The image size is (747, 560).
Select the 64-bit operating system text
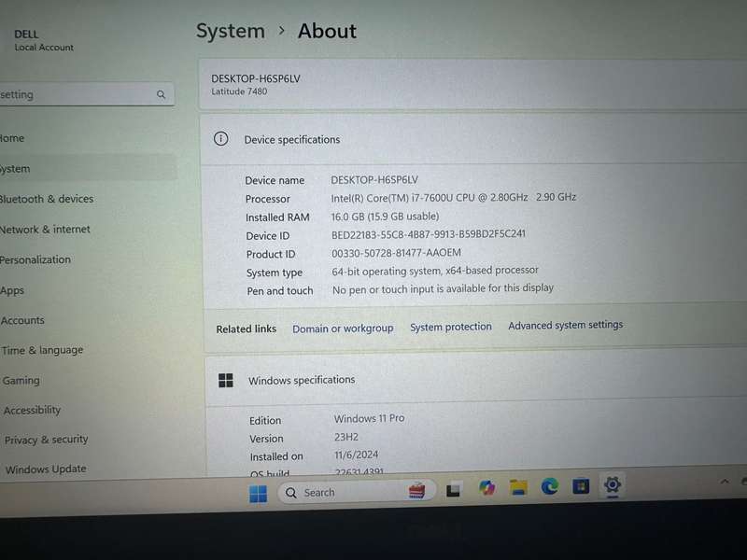click(x=435, y=271)
